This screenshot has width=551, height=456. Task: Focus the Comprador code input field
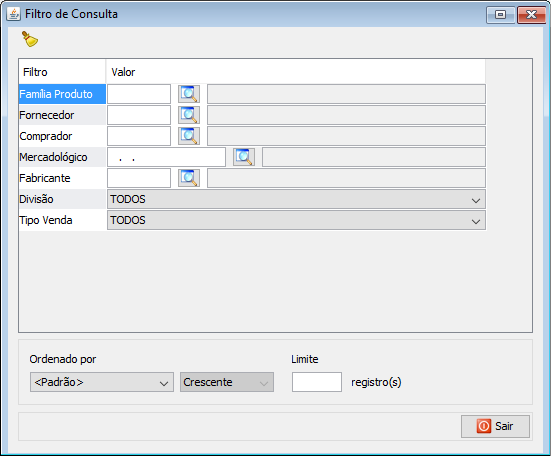[139, 136]
